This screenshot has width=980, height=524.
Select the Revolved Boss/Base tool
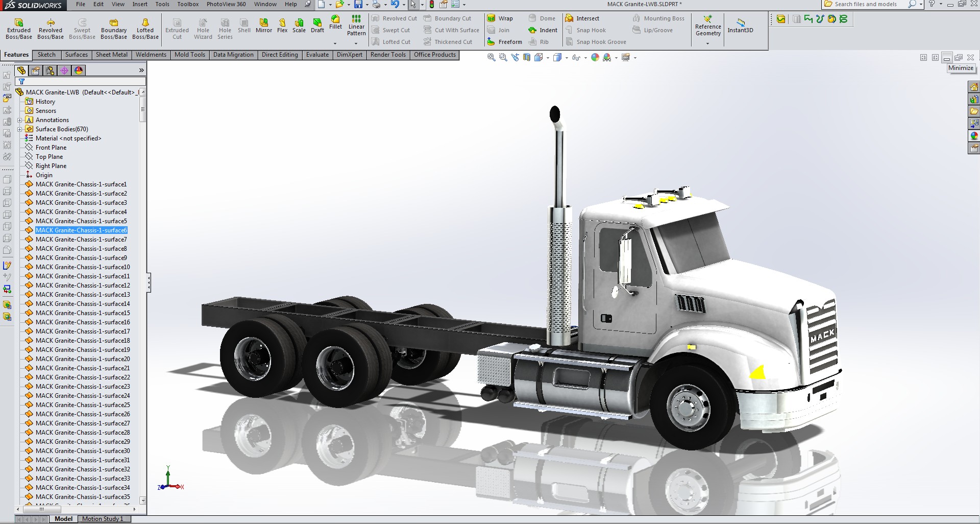(x=51, y=29)
